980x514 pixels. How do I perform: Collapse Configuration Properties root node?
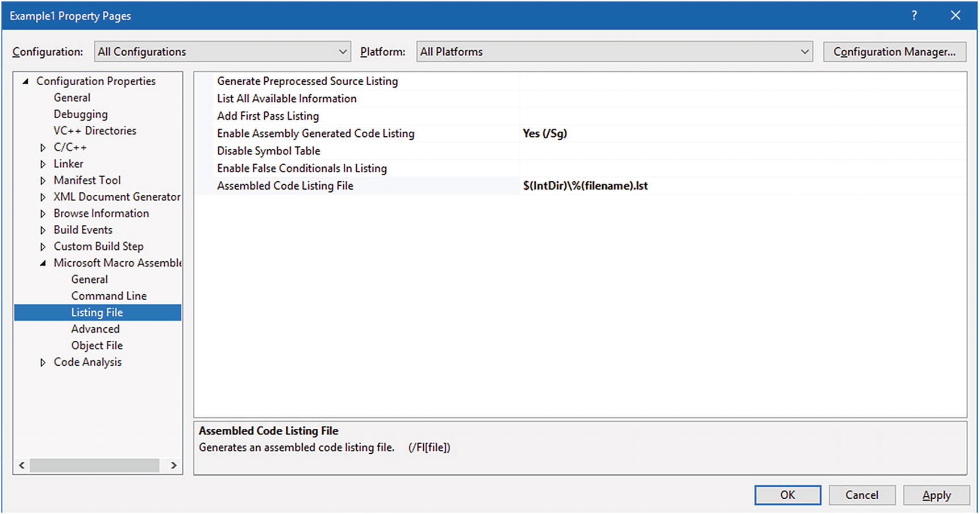[x=26, y=81]
